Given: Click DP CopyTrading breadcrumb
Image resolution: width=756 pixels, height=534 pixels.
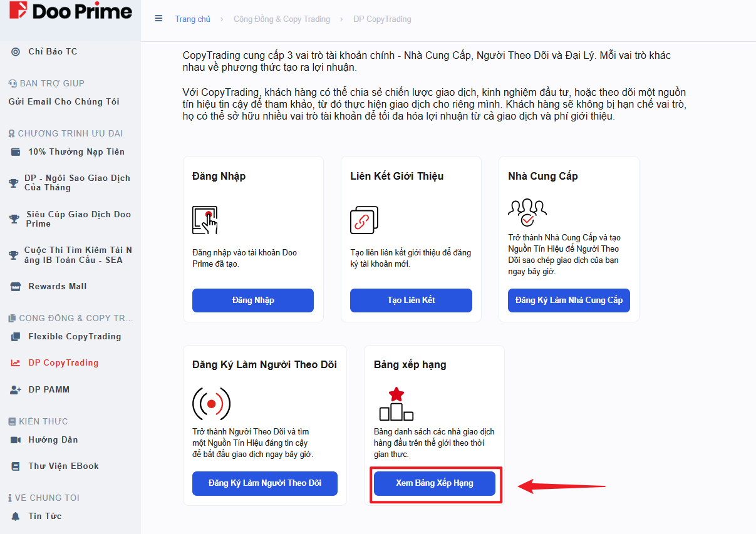Looking at the screenshot, I should pyautogui.click(x=382, y=19).
